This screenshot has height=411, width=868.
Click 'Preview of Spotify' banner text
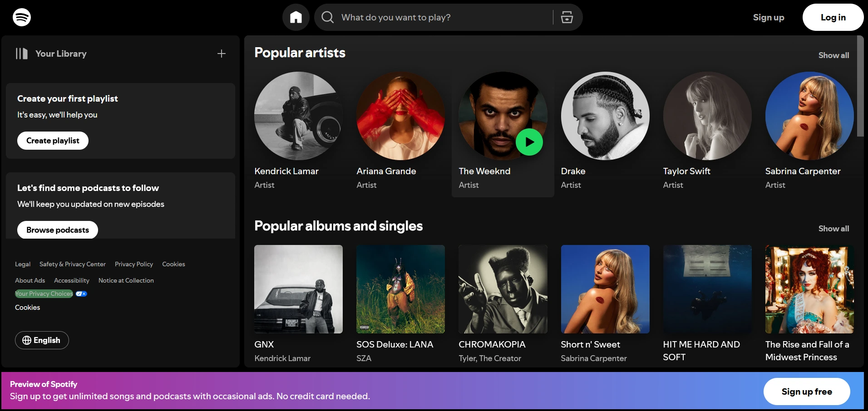pyautogui.click(x=44, y=384)
